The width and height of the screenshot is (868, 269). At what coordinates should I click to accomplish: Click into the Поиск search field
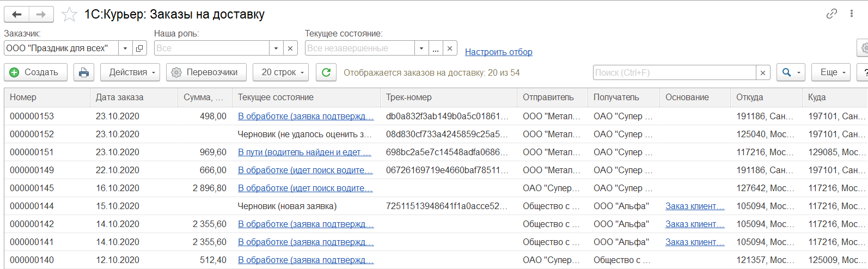tap(674, 73)
